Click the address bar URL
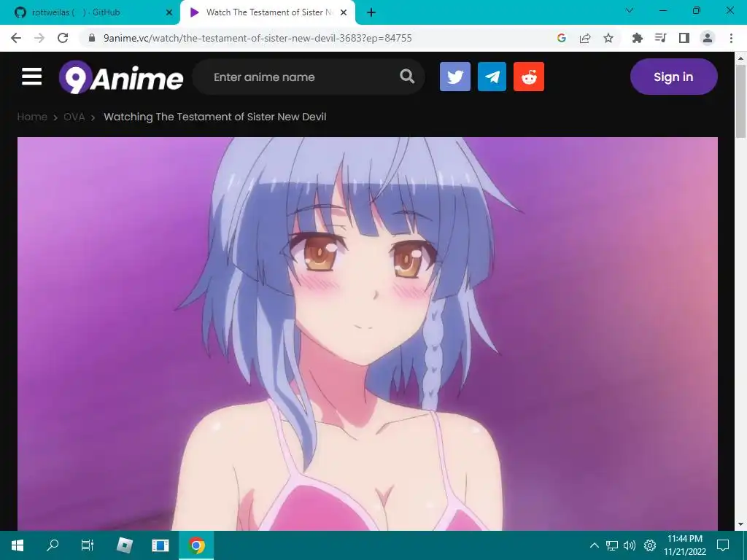The width and height of the screenshot is (747, 560). [258, 38]
